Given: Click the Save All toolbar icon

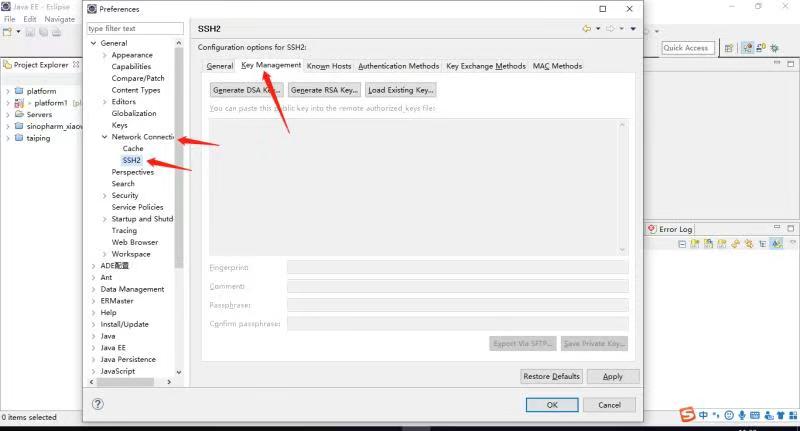Looking at the screenshot, I should 43,32.
